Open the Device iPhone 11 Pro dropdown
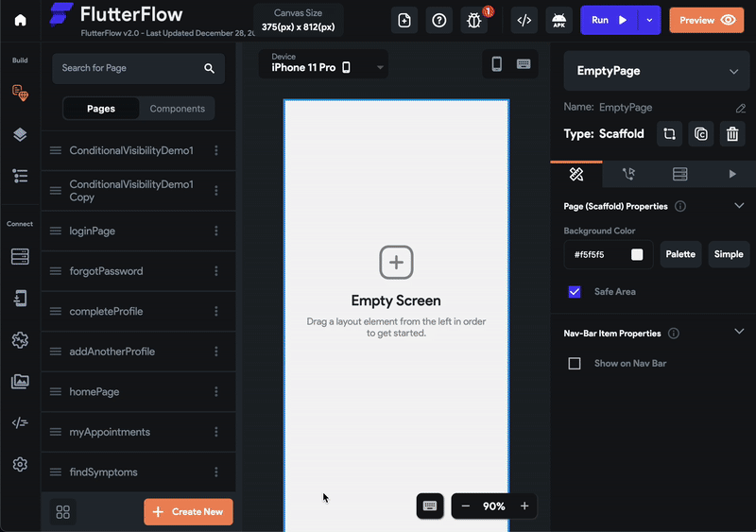The height and width of the screenshot is (532, 756). [323, 63]
